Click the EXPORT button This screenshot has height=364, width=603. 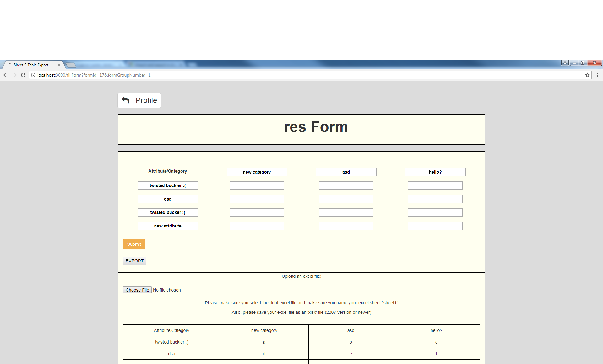pos(134,261)
